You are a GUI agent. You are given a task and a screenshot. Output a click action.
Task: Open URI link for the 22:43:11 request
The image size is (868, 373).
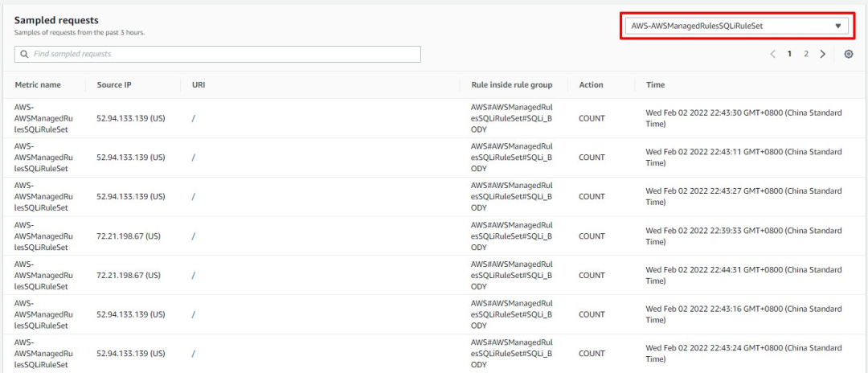tap(194, 158)
